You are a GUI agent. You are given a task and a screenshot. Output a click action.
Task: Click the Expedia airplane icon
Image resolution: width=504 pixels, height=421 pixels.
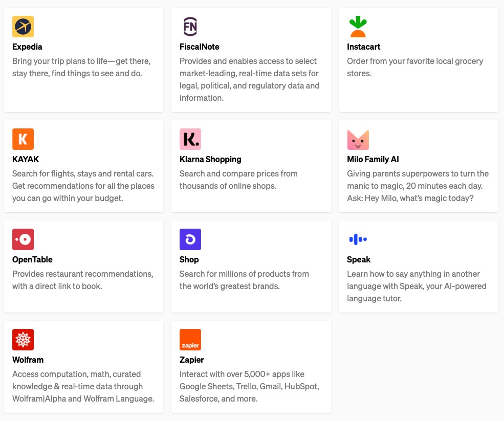coord(23,27)
